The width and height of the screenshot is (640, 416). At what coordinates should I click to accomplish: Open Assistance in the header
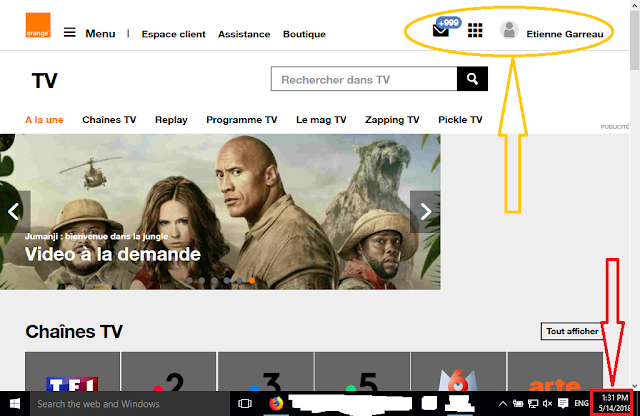pyautogui.click(x=244, y=34)
